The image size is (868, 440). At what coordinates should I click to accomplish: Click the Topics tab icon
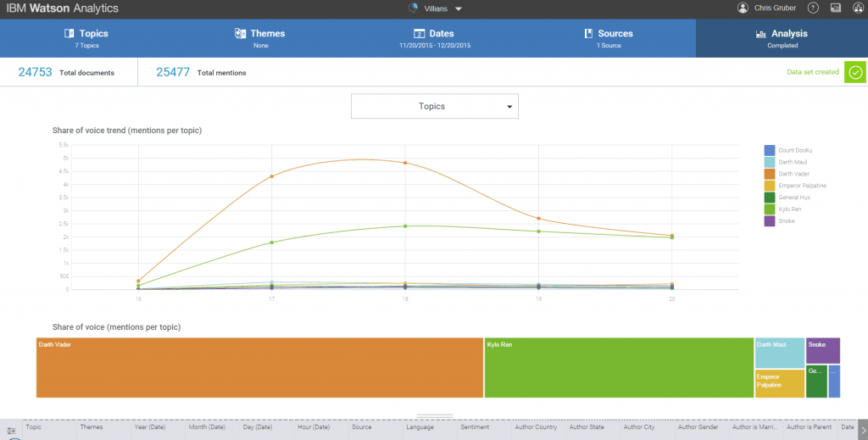click(70, 33)
